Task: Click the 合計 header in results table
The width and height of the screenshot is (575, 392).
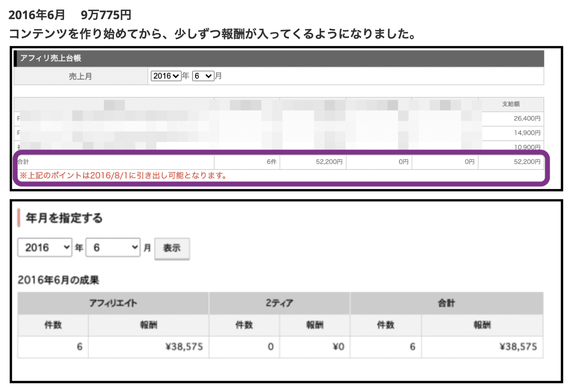Action: [446, 303]
